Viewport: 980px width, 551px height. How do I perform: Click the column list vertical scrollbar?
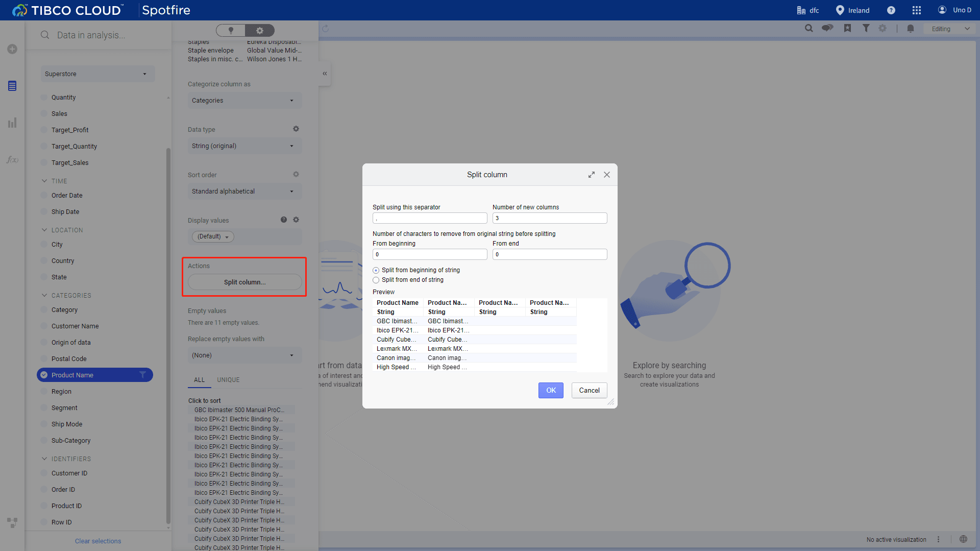168,337
